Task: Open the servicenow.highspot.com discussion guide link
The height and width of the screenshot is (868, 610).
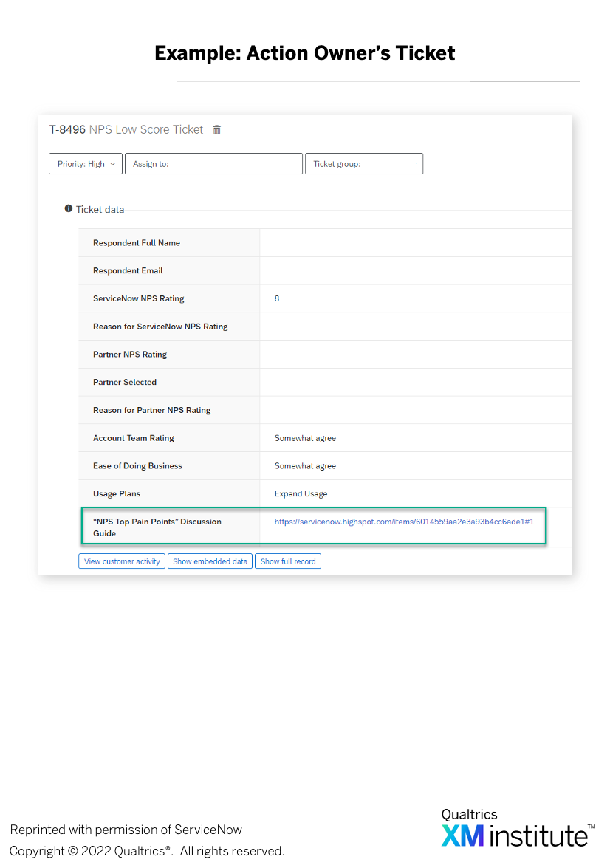Action: tap(404, 522)
